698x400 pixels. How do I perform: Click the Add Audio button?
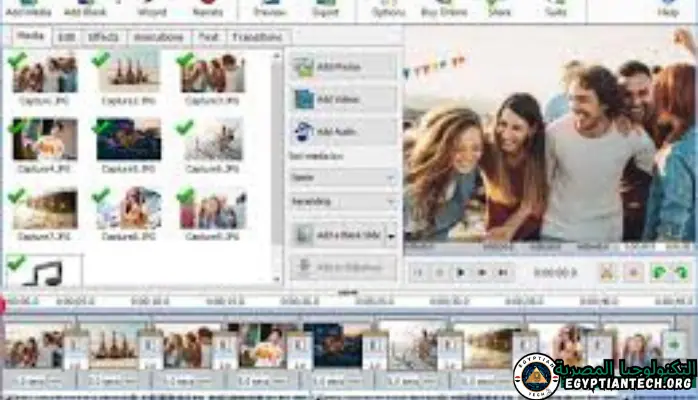pyautogui.click(x=343, y=131)
